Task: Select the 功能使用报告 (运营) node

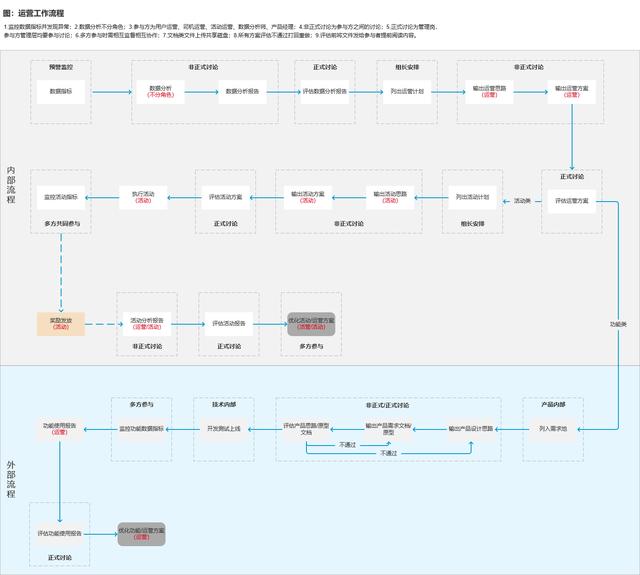Action: point(60,429)
